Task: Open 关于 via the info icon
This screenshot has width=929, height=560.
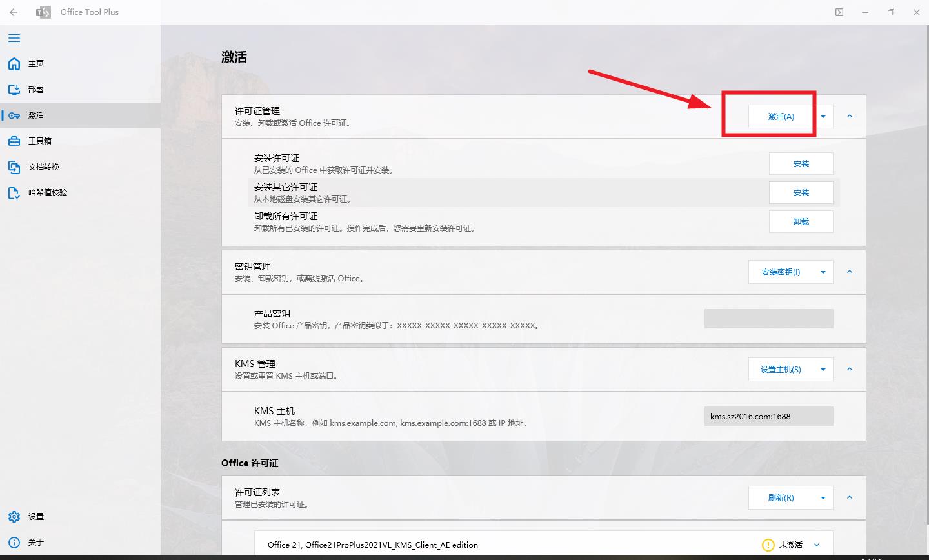Action: coord(14,542)
